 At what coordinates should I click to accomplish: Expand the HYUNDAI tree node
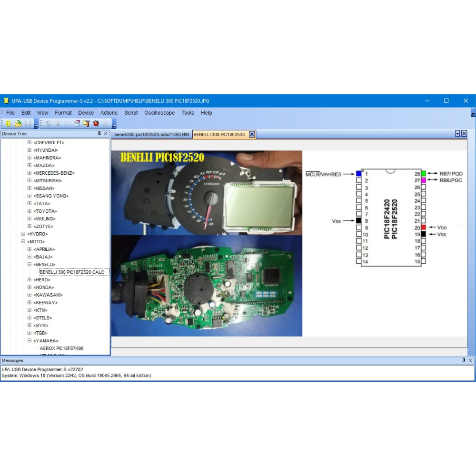point(30,149)
